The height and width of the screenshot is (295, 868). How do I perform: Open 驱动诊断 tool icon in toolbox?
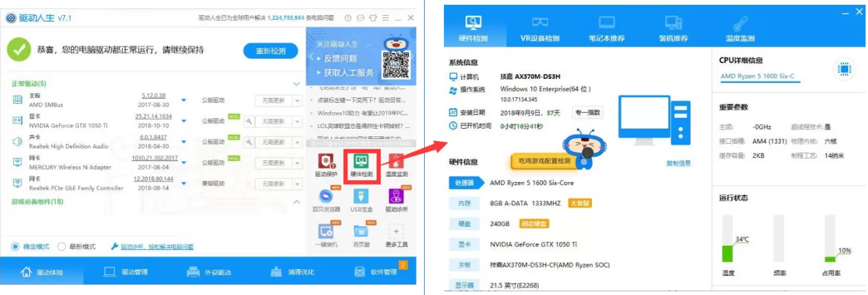396,197
